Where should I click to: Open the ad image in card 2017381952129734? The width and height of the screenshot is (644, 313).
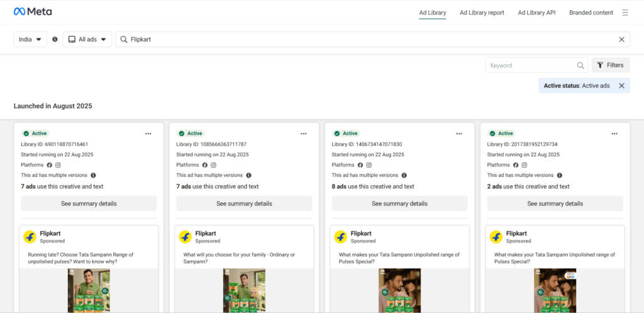point(555,290)
